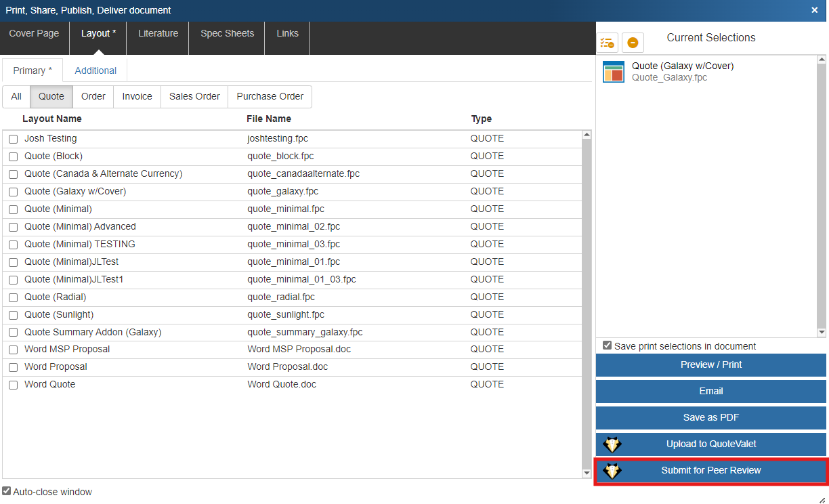This screenshot has width=829, height=504.
Task: Click the select-all checklist icon
Action: point(607,43)
